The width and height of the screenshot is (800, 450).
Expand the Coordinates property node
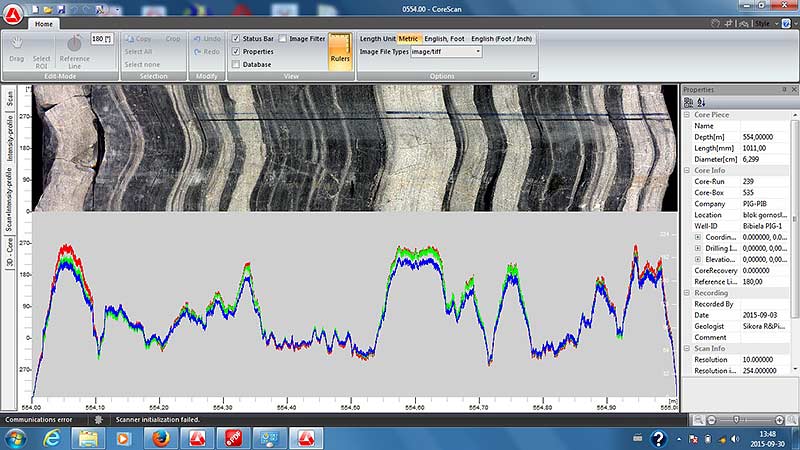pyautogui.click(x=698, y=237)
